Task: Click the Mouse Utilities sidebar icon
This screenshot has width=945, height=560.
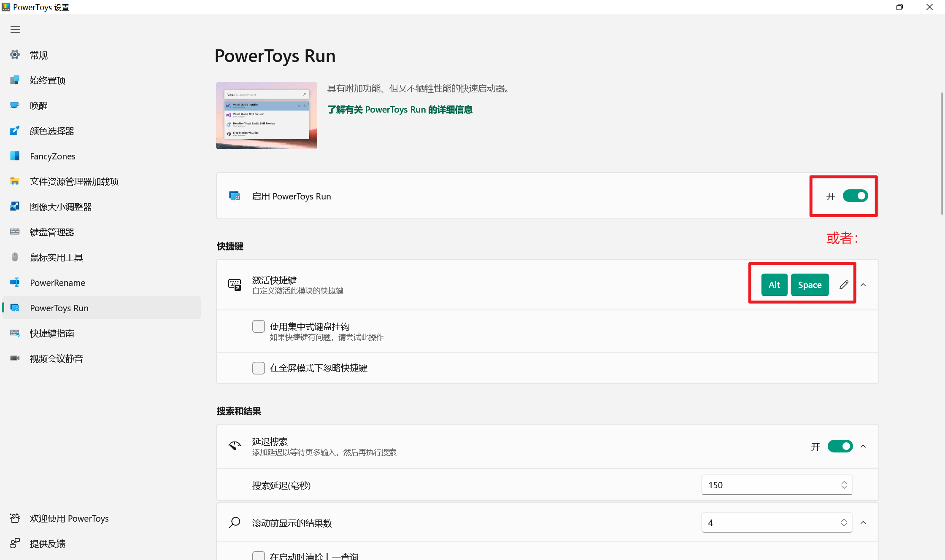Action: point(15,257)
